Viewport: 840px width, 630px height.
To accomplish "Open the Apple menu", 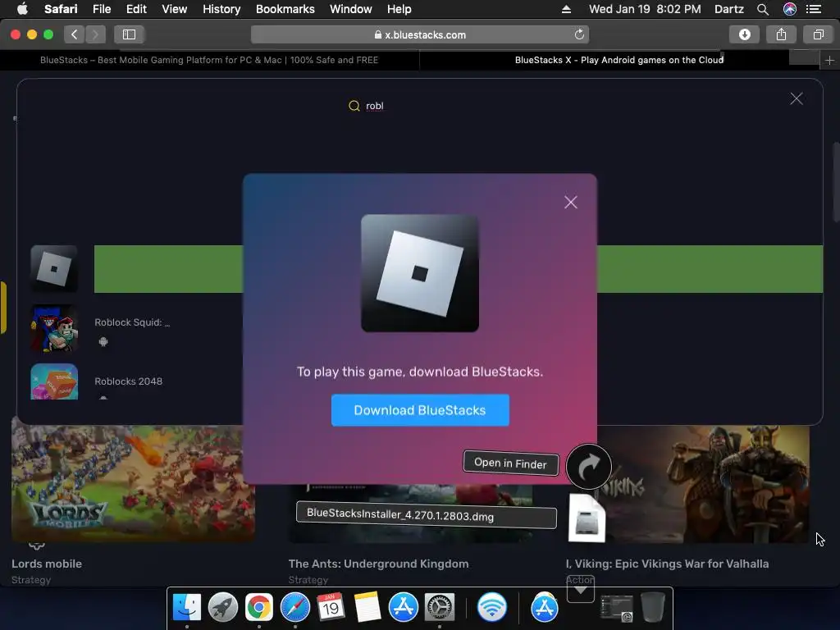I will [x=22, y=9].
